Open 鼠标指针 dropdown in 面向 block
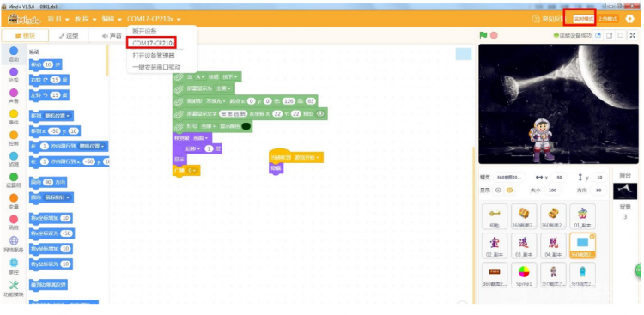 tap(58, 197)
